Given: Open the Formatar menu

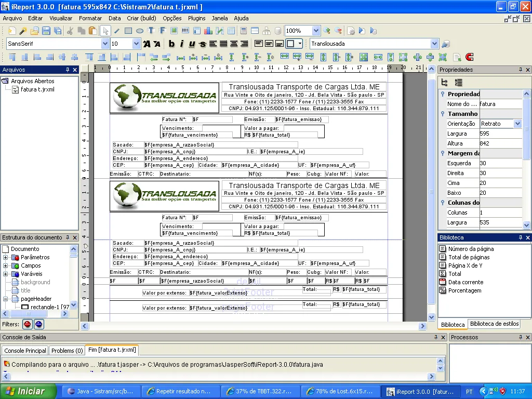Looking at the screenshot, I should click(x=90, y=18).
